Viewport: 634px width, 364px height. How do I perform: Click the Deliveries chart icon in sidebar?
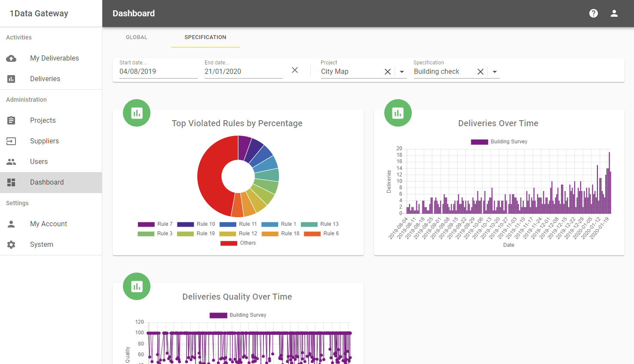tap(11, 79)
